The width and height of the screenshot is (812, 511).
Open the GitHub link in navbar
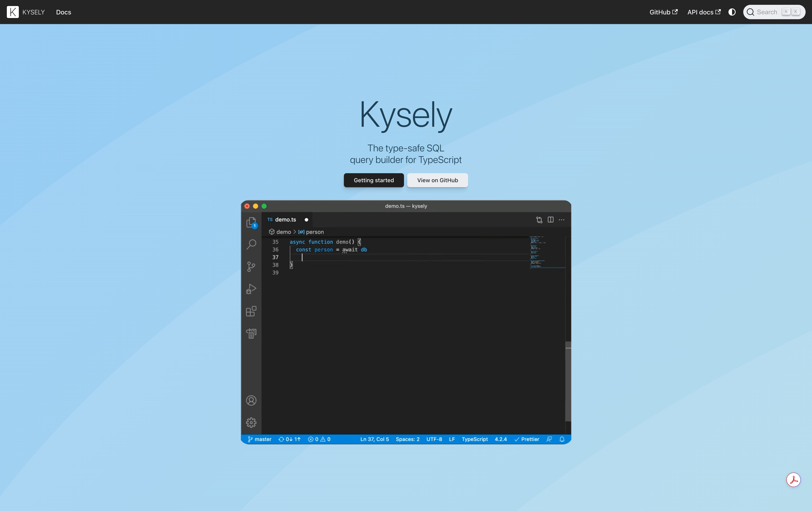click(x=663, y=12)
